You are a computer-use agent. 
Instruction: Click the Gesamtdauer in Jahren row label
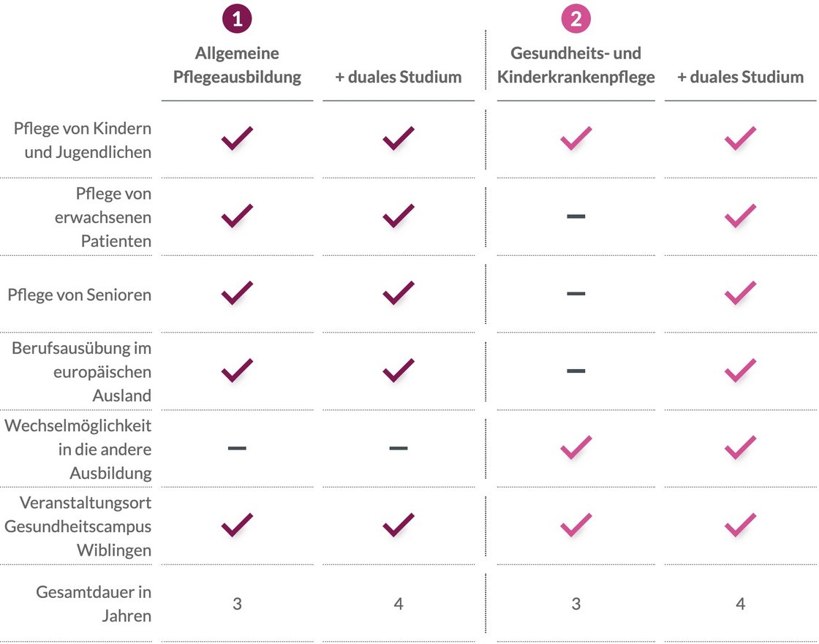[94, 604]
